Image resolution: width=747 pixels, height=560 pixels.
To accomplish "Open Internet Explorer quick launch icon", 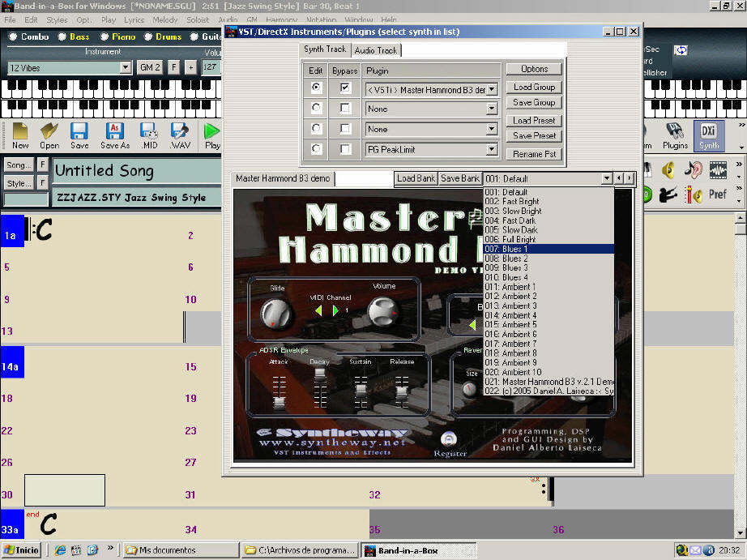I will click(x=60, y=550).
